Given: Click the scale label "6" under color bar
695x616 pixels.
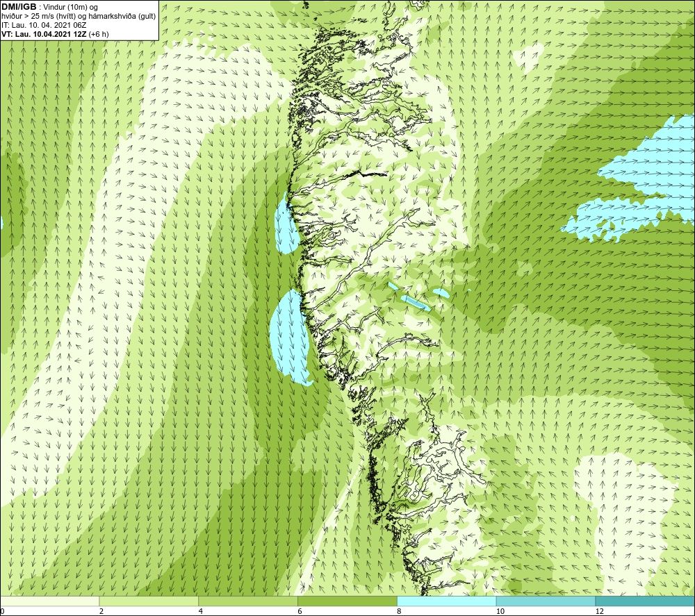Looking at the screenshot, I should (x=300, y=612).
